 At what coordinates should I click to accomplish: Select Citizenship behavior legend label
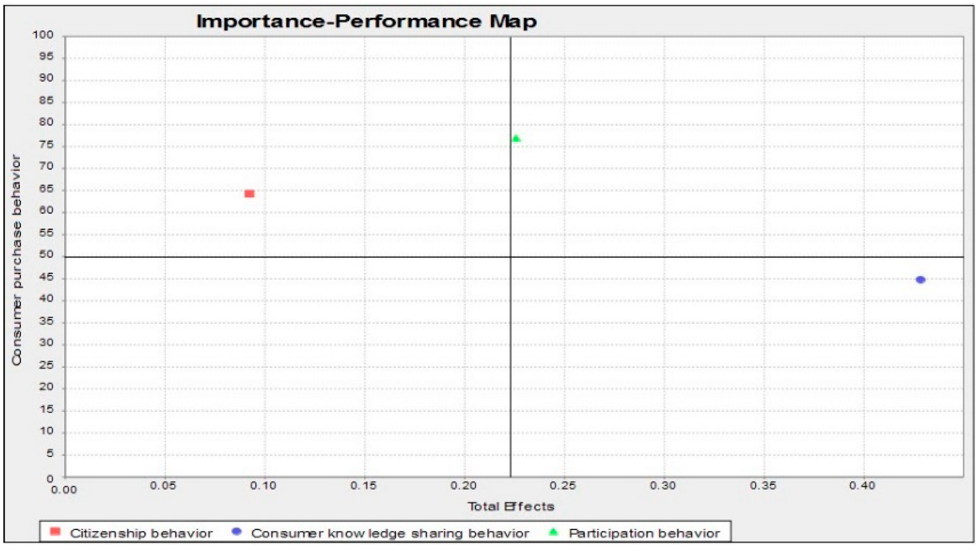click(x=141, y=533)
